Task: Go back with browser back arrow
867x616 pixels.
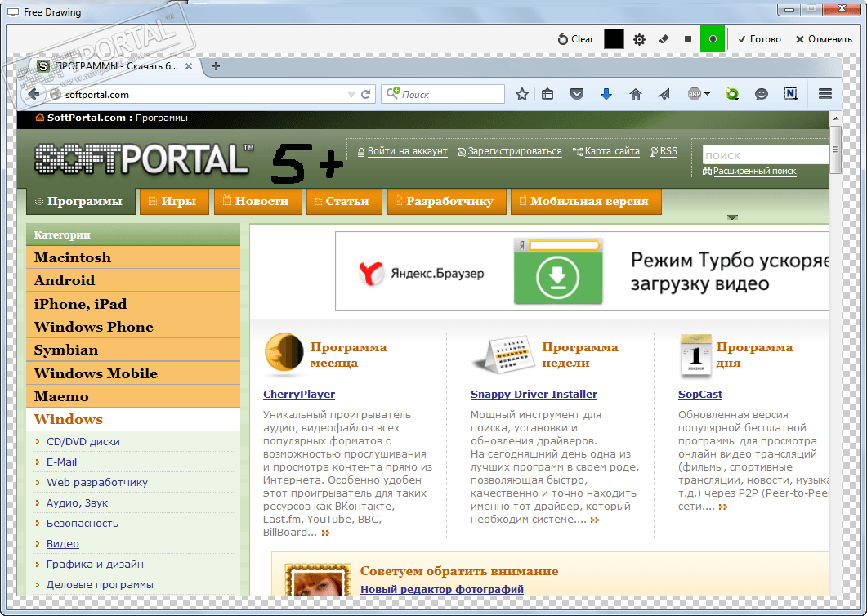Action: pyautogui.click(x=34, y=94)
